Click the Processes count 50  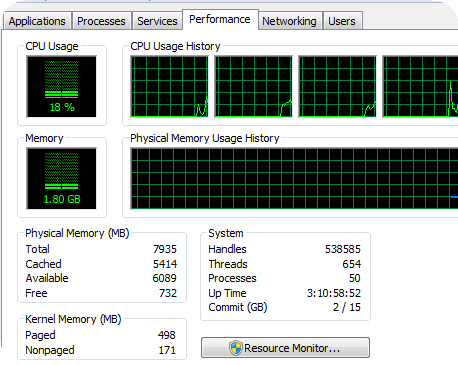coord(354,278)
